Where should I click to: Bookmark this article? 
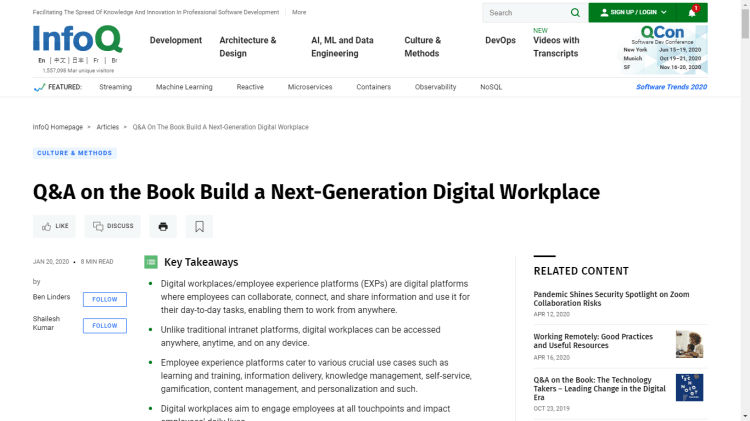coord(199,226)
